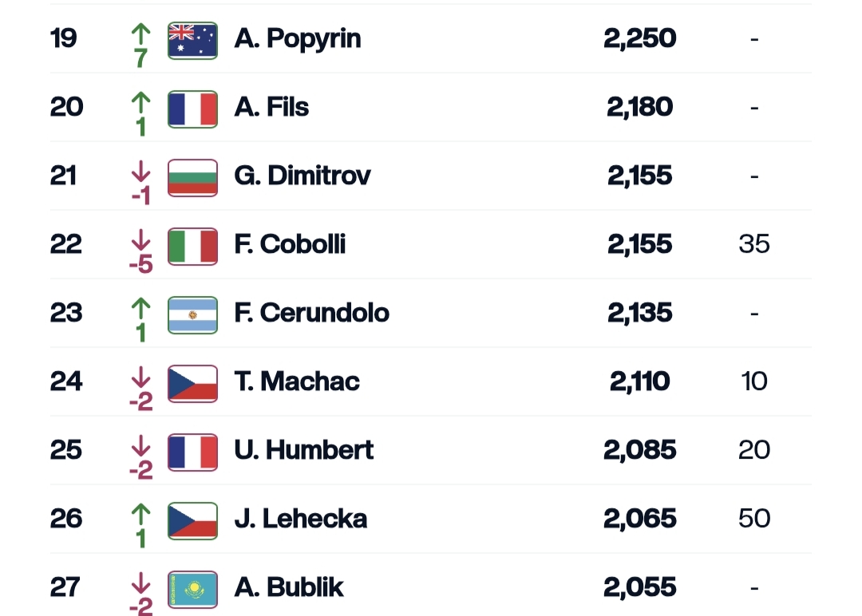The image size is (862, 616).
Task: Click A. Fils's 2,180 points value
Action: [x=640, y=108]
